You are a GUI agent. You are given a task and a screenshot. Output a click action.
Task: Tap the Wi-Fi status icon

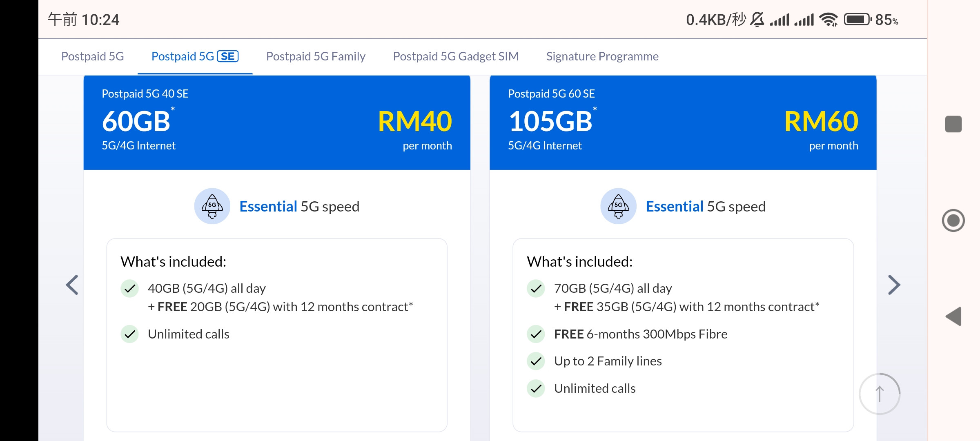829,20
